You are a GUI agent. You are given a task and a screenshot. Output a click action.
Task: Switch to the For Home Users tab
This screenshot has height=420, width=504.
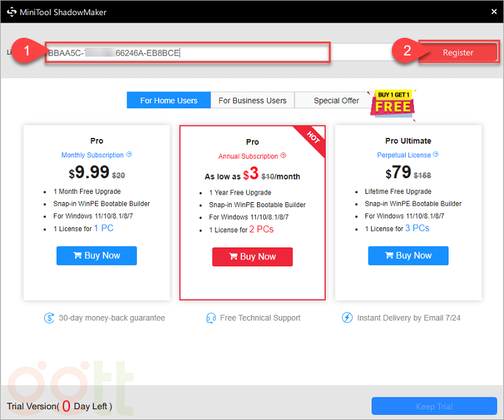169,100
